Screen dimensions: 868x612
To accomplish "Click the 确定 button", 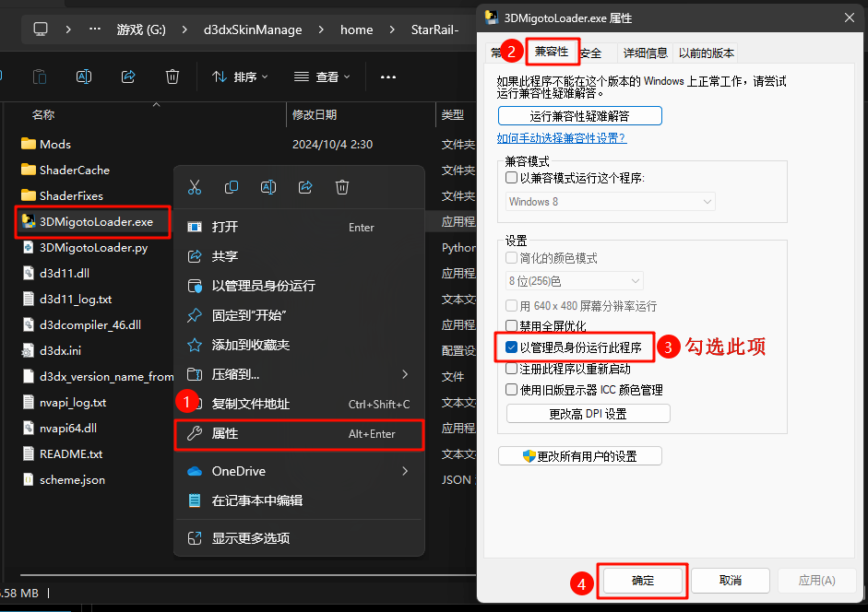I will (643, 581).
